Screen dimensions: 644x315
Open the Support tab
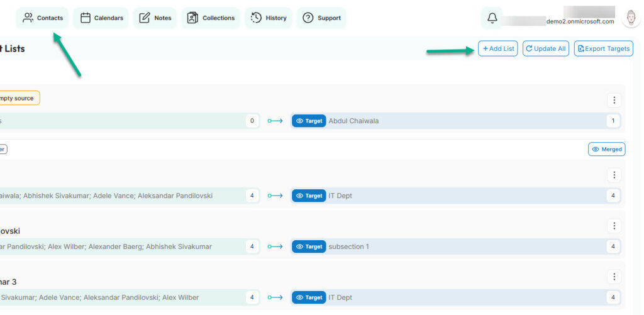coord(321,18)
